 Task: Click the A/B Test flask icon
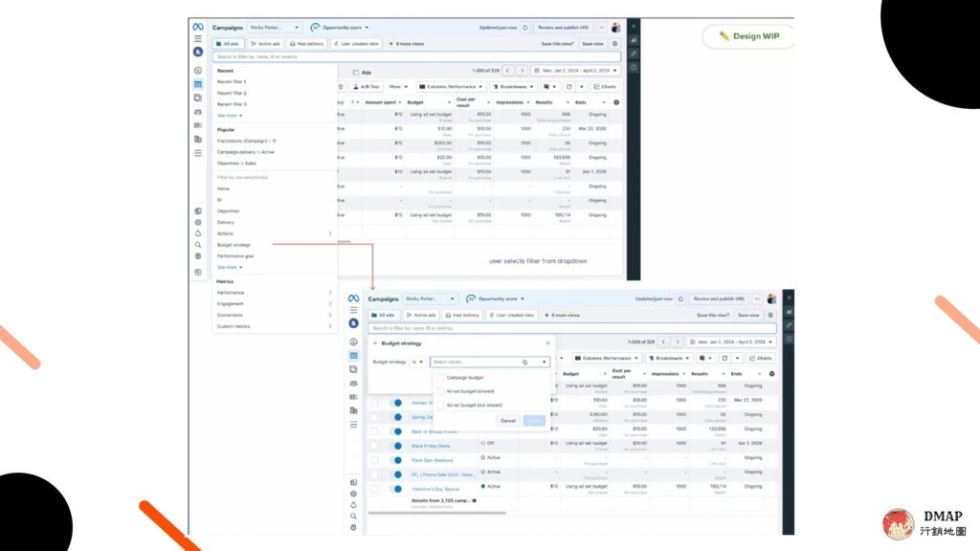click(x=356, y=87)
